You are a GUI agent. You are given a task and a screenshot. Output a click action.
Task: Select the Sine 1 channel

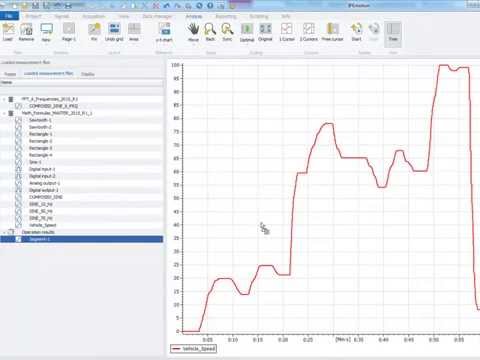pyautogui.click(x=35, y=162)
